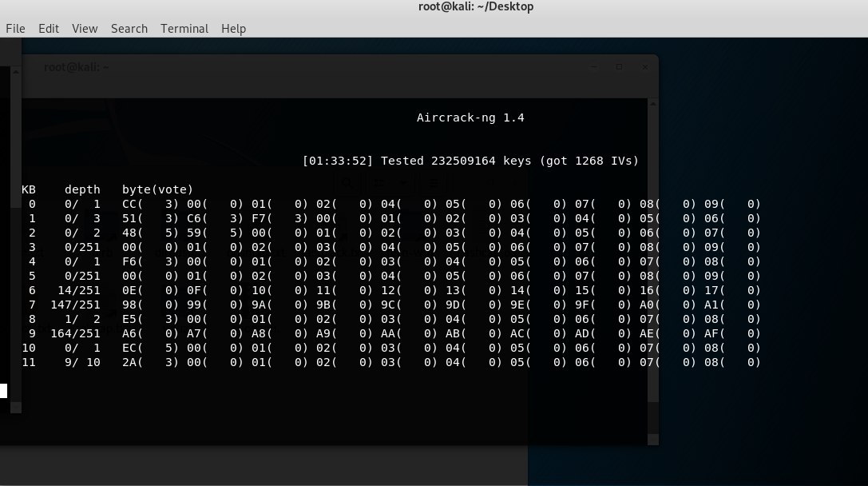
Task: Click the A1 byte in KB row 7
Action: tap(711, 305)
